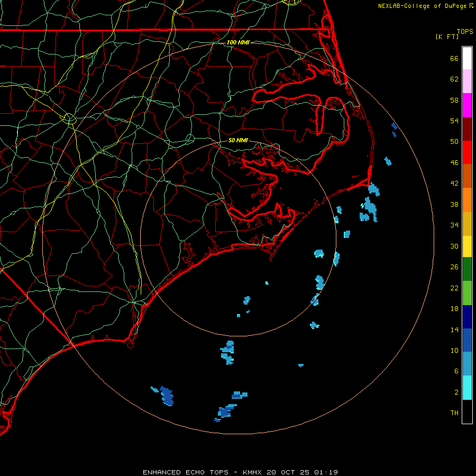Click the 'KMHX' radar site identifier
This screenshot has width=476, height=476.
pos(253,472)
